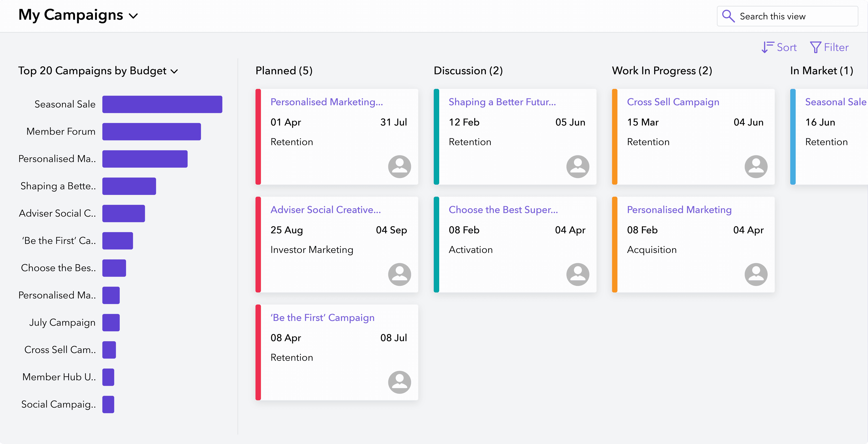Click the 25 Aug start date
Image resolution: width=868 pixels, height=444 pixels.
coord(287,230)
